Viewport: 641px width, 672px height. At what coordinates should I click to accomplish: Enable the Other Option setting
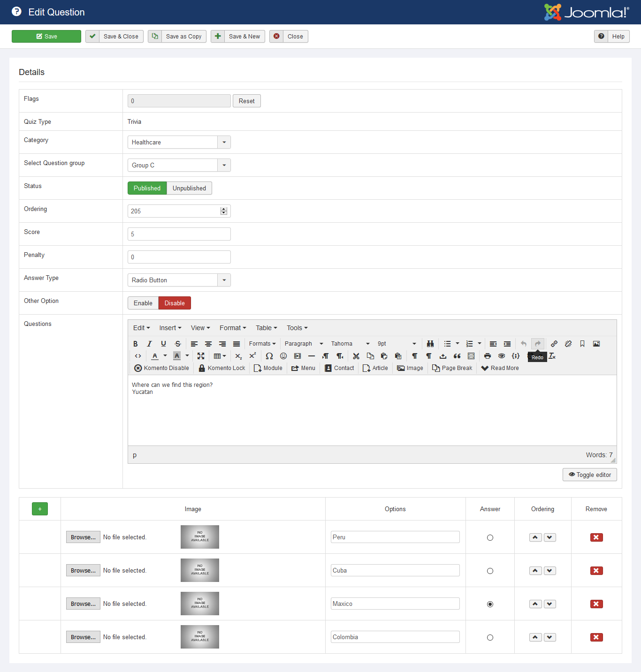point(143,303)
